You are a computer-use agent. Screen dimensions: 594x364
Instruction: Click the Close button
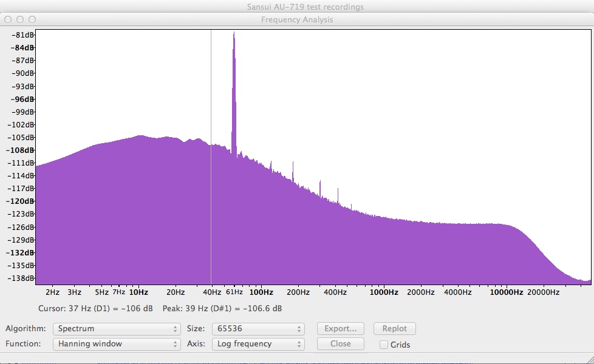coord(341,343)
